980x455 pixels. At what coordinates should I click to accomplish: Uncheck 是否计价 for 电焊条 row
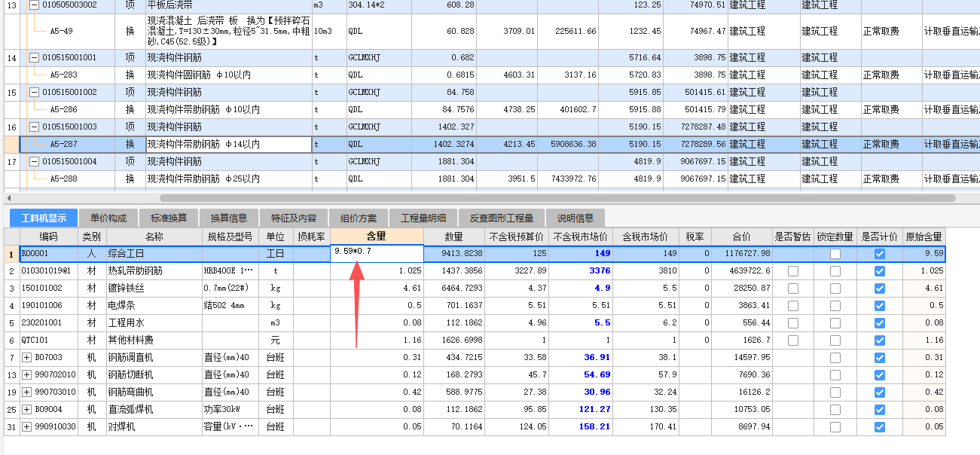[x=879, y=305]
